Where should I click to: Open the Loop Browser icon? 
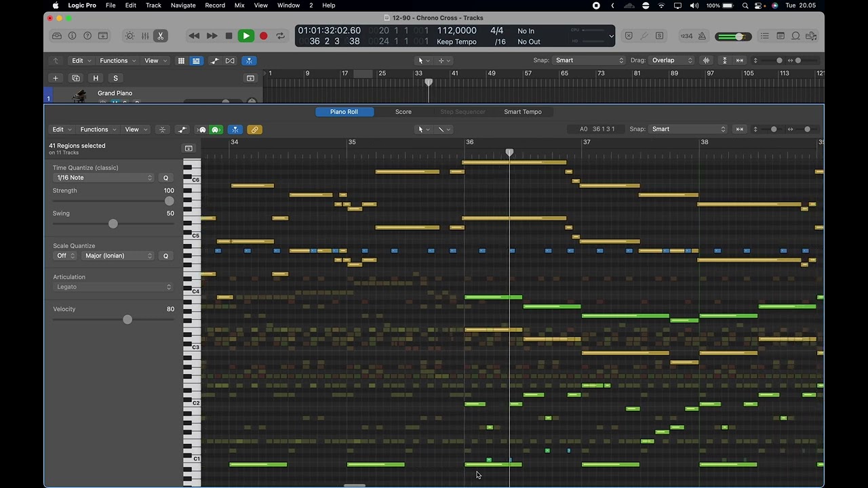tap(796, 36)
